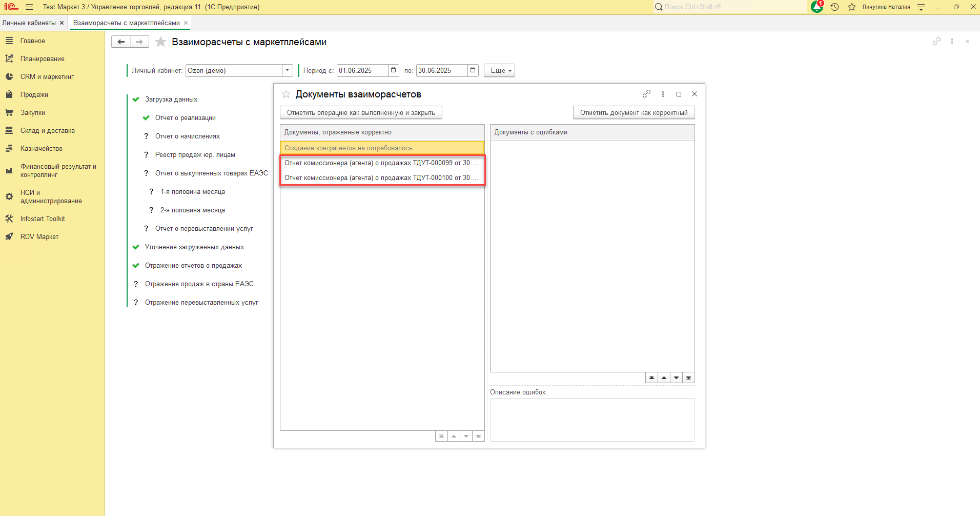The image size is (980, 516).
Task: Add Документы взаиморасчетов dialog to favorites
Action: tap(286, 94)
